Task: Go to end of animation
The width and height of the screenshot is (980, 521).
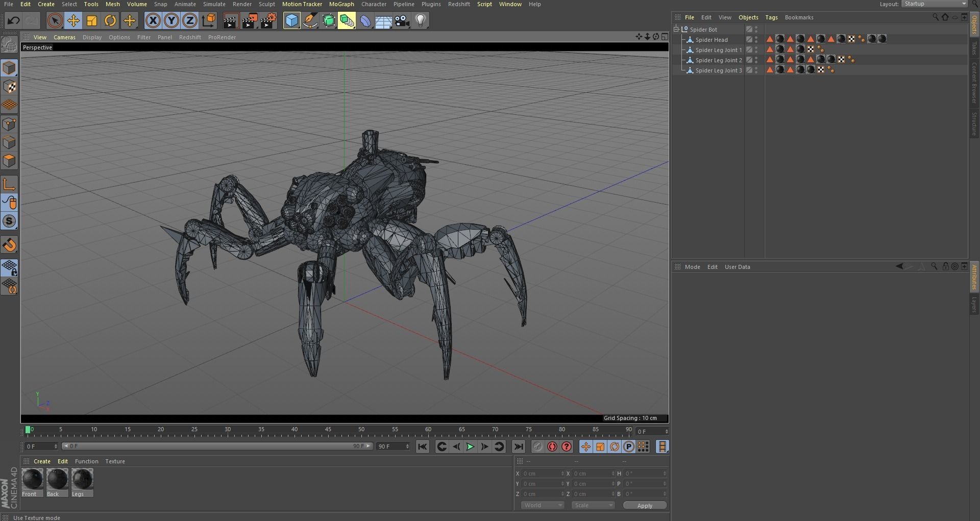Action: (518, 447)
